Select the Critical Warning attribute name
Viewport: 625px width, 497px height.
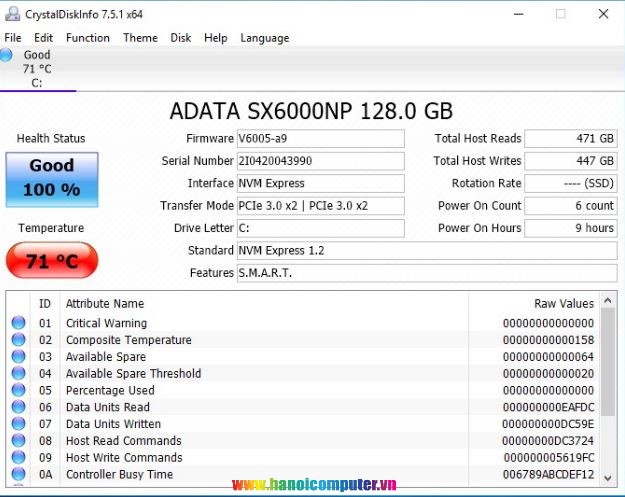click(x=106, y=323)
